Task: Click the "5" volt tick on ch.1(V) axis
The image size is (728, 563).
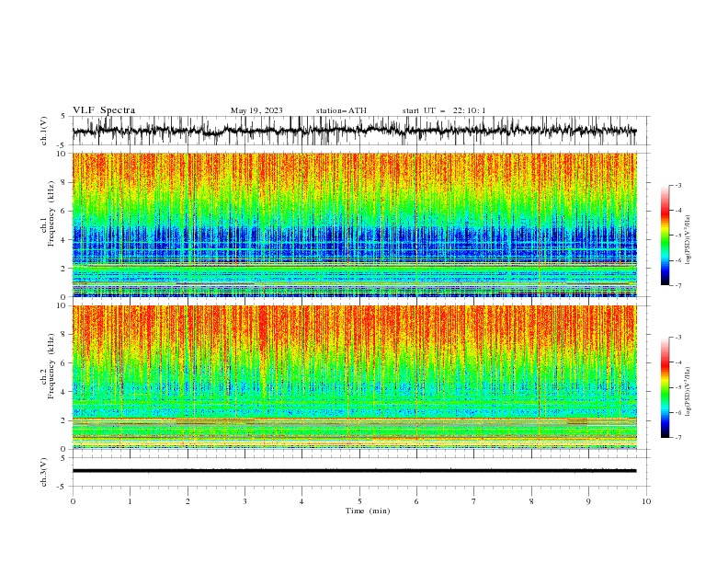Action: tap(63, 117)
